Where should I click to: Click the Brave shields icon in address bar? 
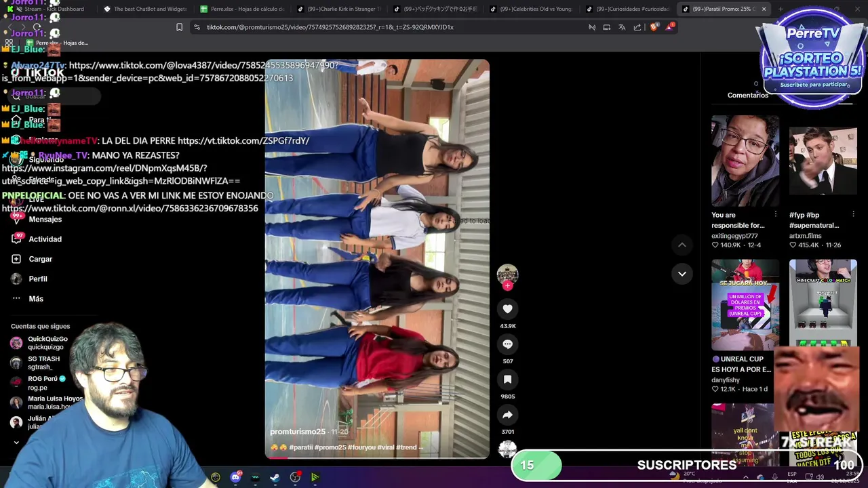coord(654,27)
